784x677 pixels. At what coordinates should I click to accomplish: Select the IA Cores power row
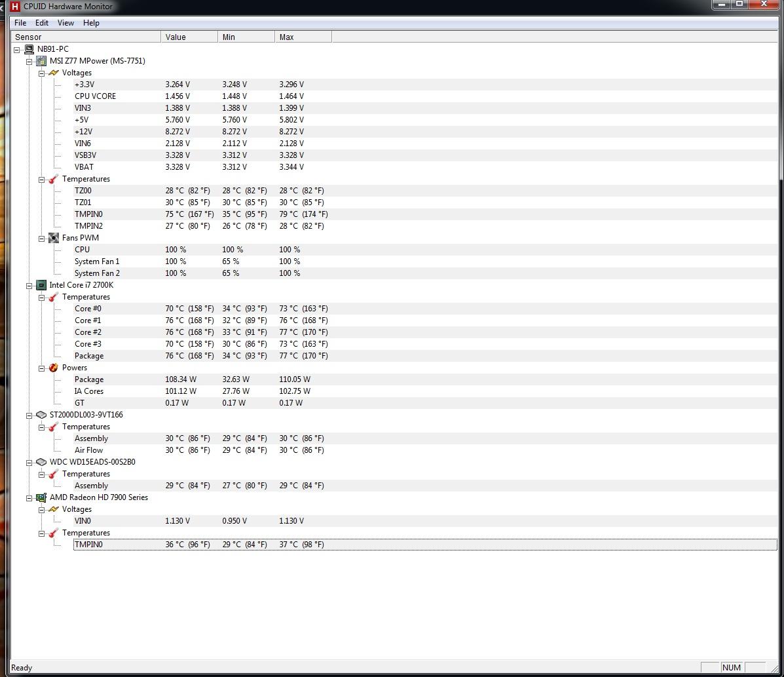click(x=425, y=391)
